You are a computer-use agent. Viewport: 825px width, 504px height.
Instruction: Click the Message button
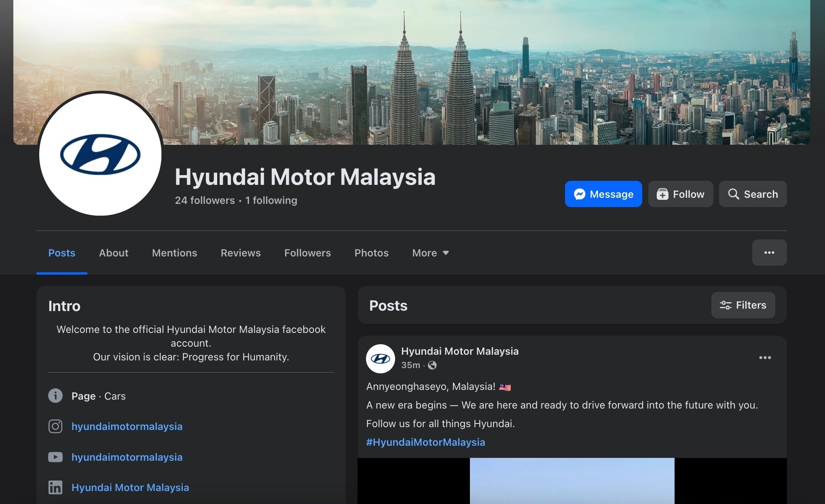pyautogui.click(x=603, y=194)
